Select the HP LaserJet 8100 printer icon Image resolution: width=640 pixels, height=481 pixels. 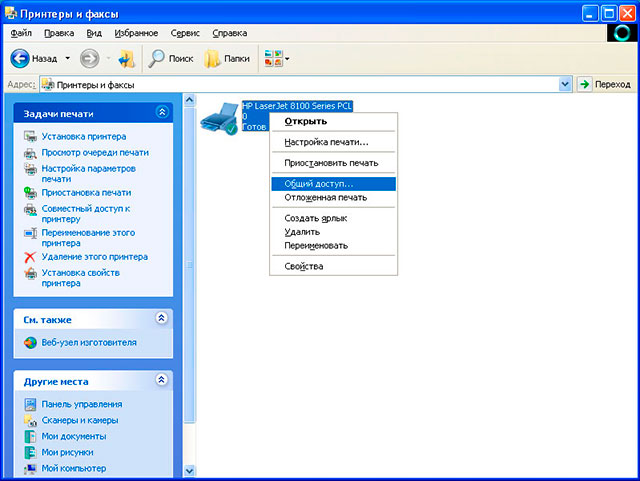point(219,118)
